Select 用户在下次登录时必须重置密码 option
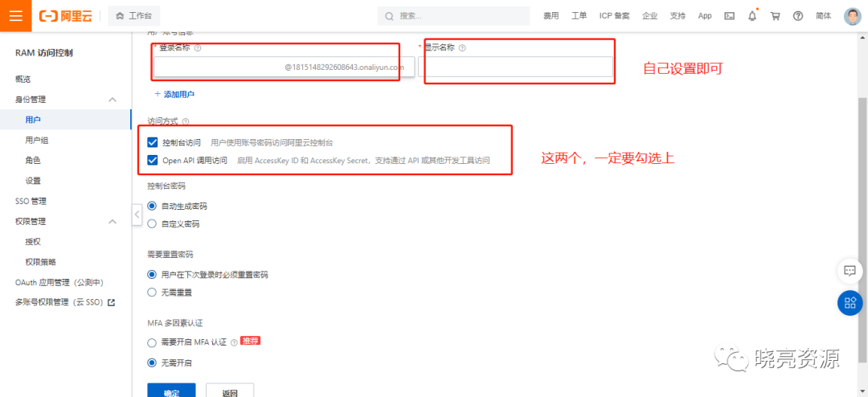The height and width of the screenshot is (397, 868). pos(152,274)
